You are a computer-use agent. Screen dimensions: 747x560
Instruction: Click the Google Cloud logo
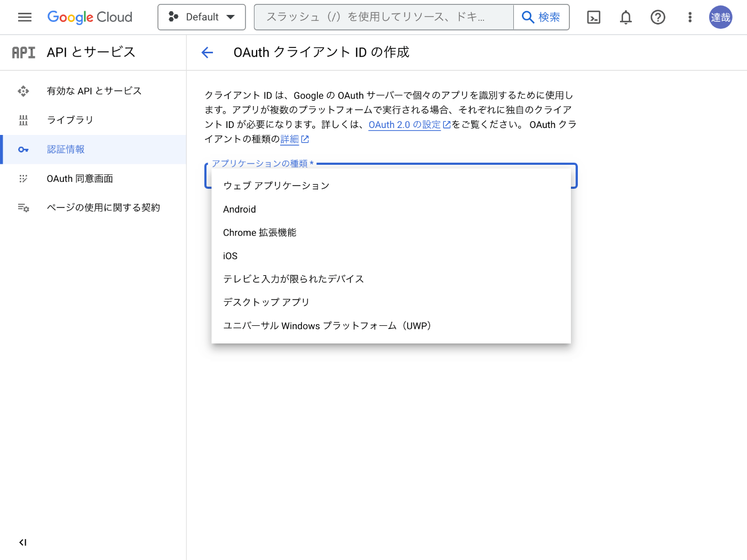coord(90,17)
